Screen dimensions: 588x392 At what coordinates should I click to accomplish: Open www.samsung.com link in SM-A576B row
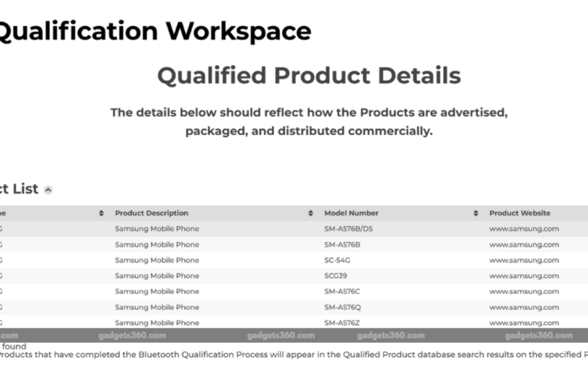click(x=524, y=245)
